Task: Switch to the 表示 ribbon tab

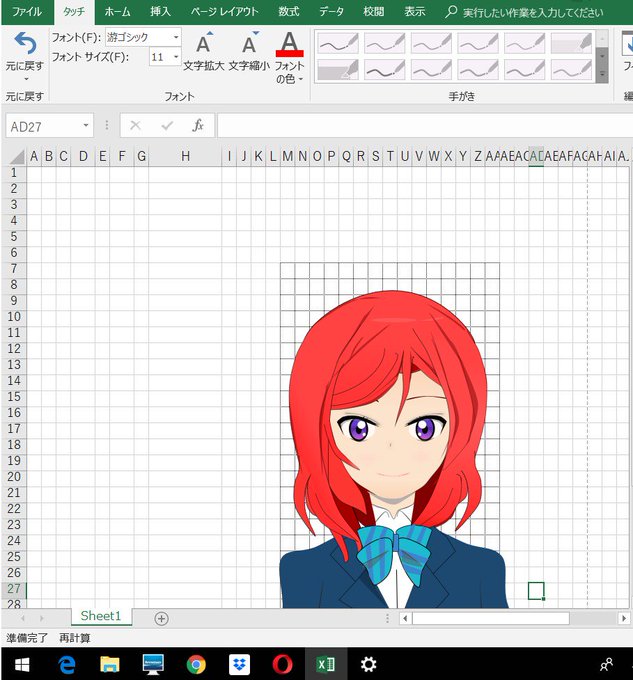Action: click(415, 12)
